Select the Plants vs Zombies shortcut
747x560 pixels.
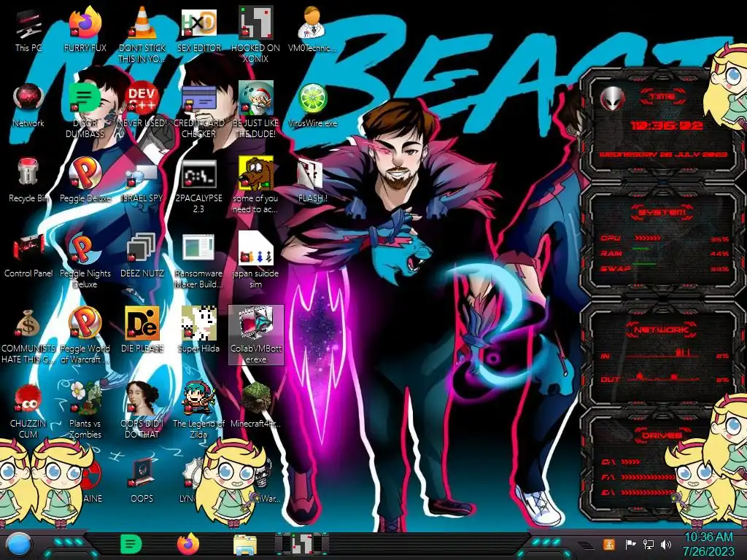click(x=85, y=411)
